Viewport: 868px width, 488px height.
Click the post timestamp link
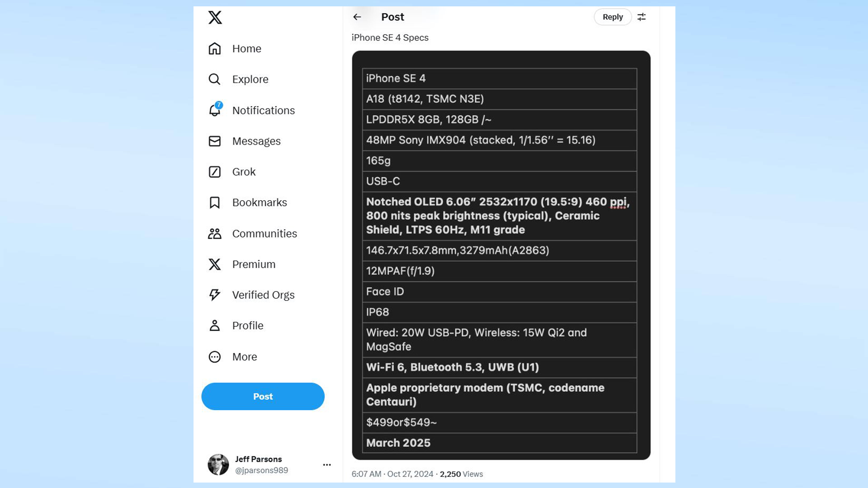[x=392, y=474]
